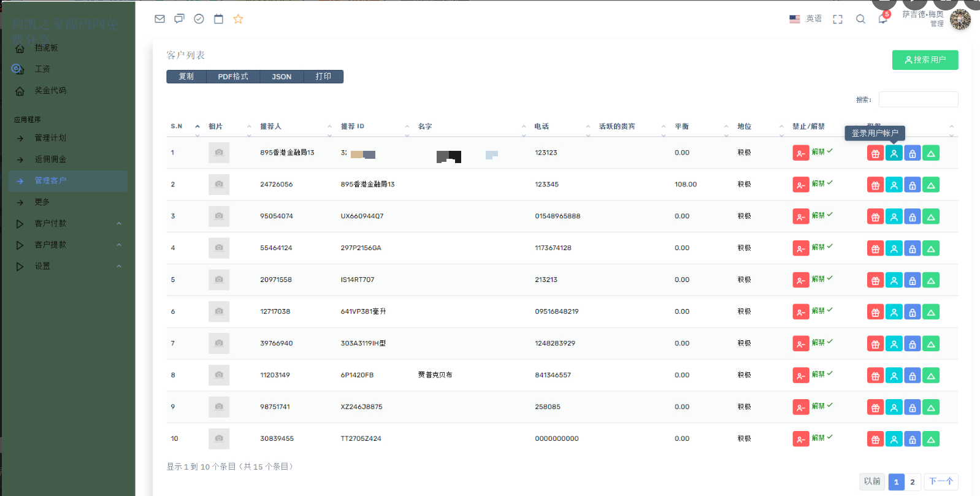Select 返佣佣金 sidebar item
Screen dimensions: 980x496
50,159
